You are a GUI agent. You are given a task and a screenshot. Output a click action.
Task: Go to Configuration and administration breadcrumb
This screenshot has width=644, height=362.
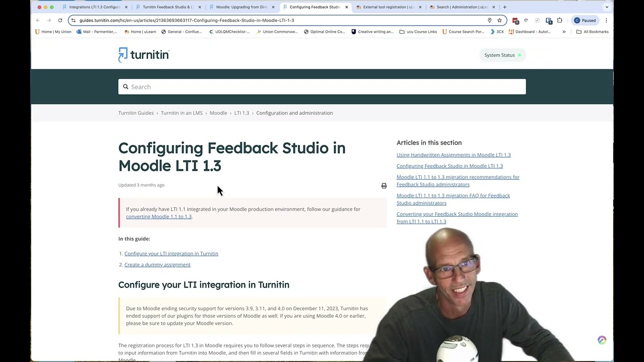(294, 113)
